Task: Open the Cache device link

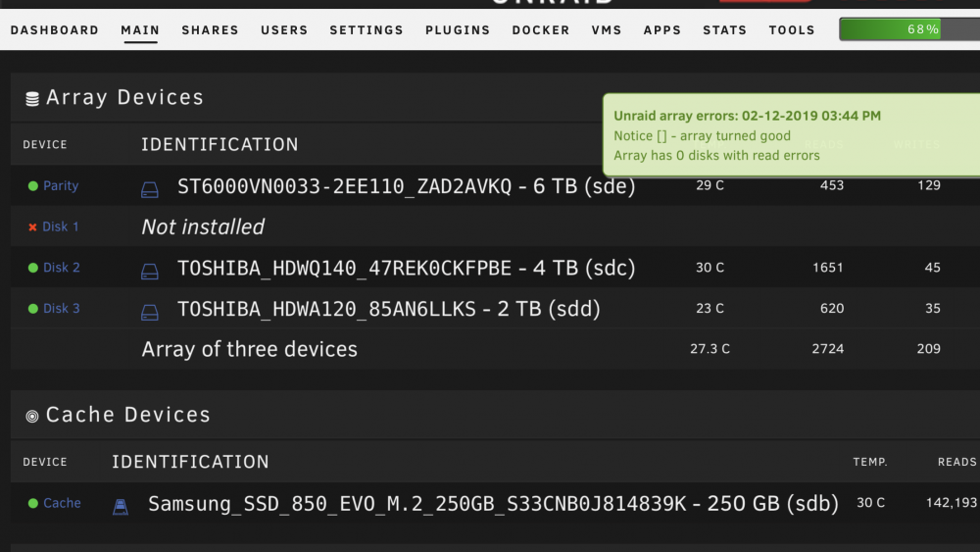Action: pos(62,503)
